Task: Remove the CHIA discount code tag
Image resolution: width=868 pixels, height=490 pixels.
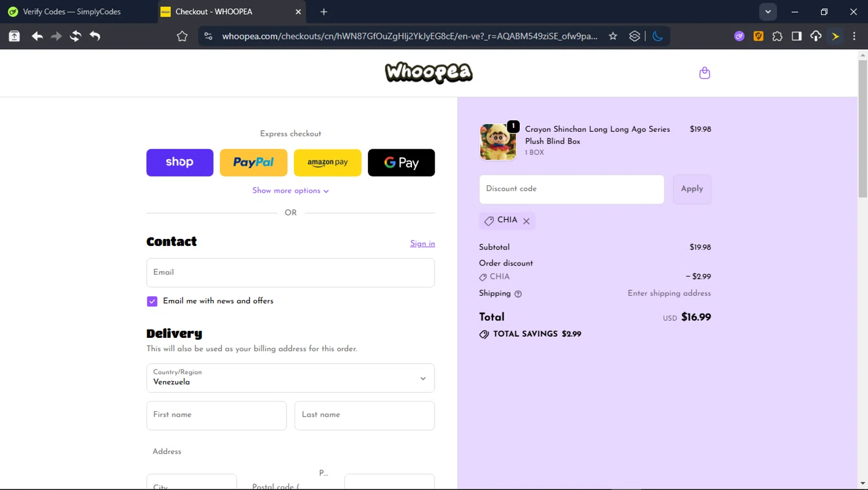Action: (526, 221)
